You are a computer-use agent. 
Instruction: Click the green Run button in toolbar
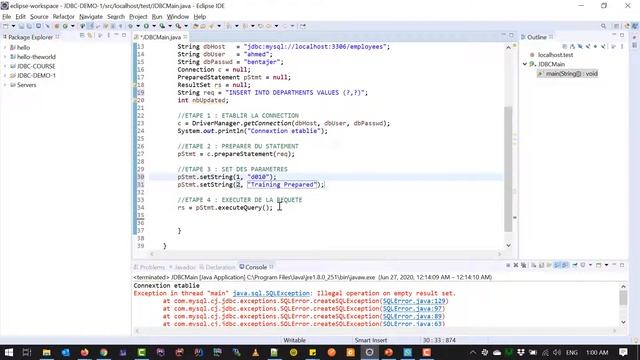(146, 26)
